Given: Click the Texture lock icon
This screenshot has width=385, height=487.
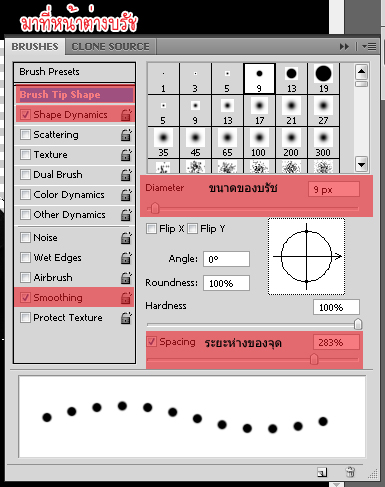Looking at the screenshot, I should (126, 155).
